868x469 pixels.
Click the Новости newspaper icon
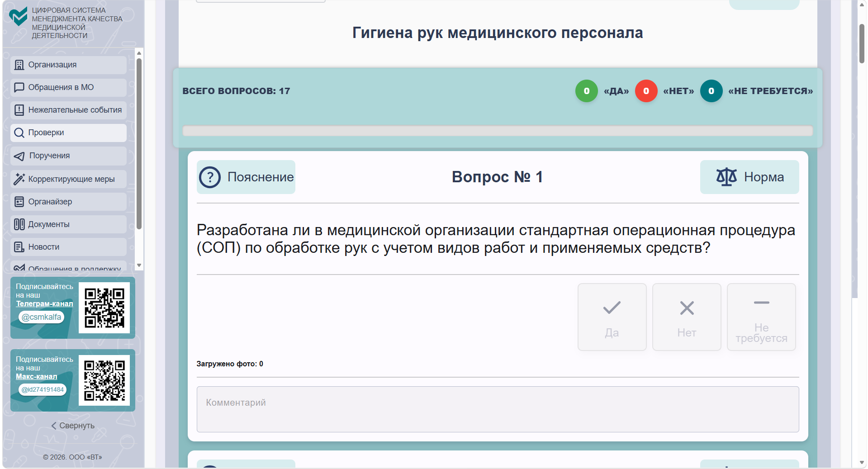19,247
